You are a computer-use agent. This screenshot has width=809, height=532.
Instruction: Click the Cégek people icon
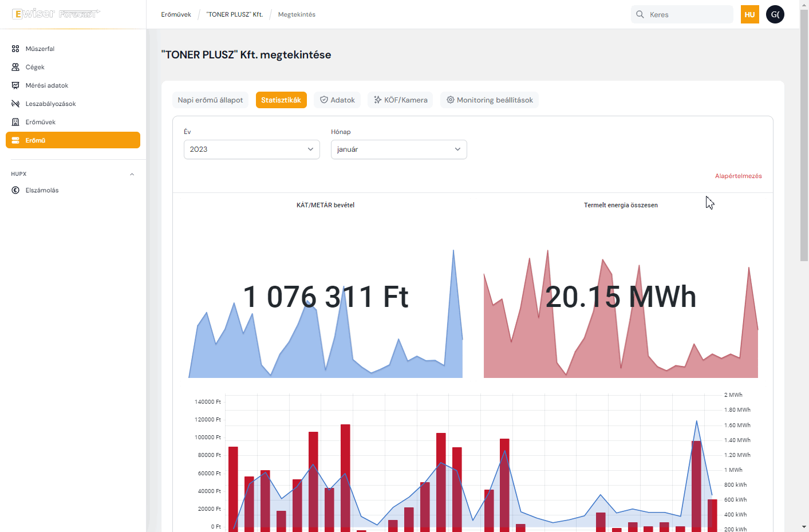pos(15,67)
